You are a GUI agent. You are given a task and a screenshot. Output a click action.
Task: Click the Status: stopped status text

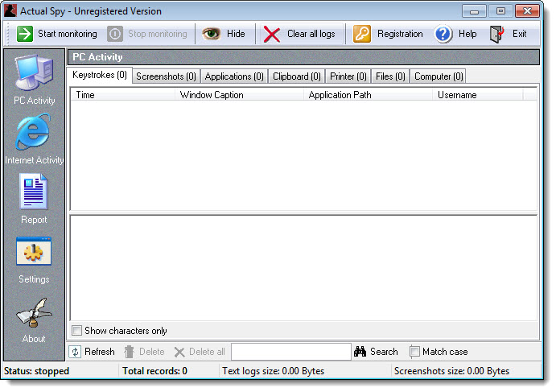click(x=36, y=371)
